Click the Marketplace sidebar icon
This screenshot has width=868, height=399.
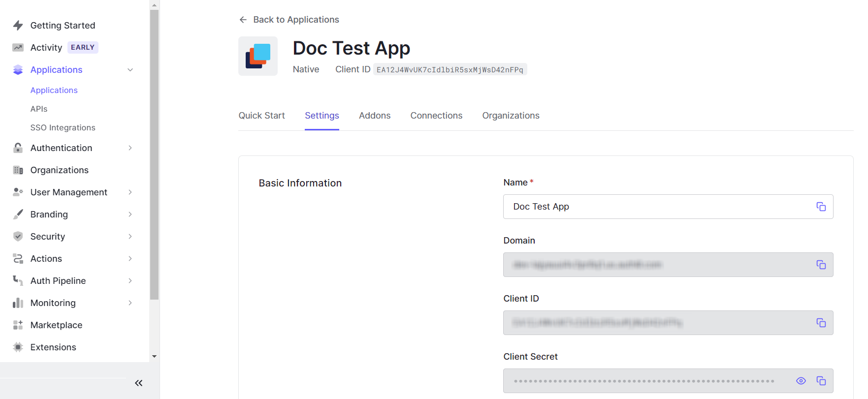click(18, 325)
